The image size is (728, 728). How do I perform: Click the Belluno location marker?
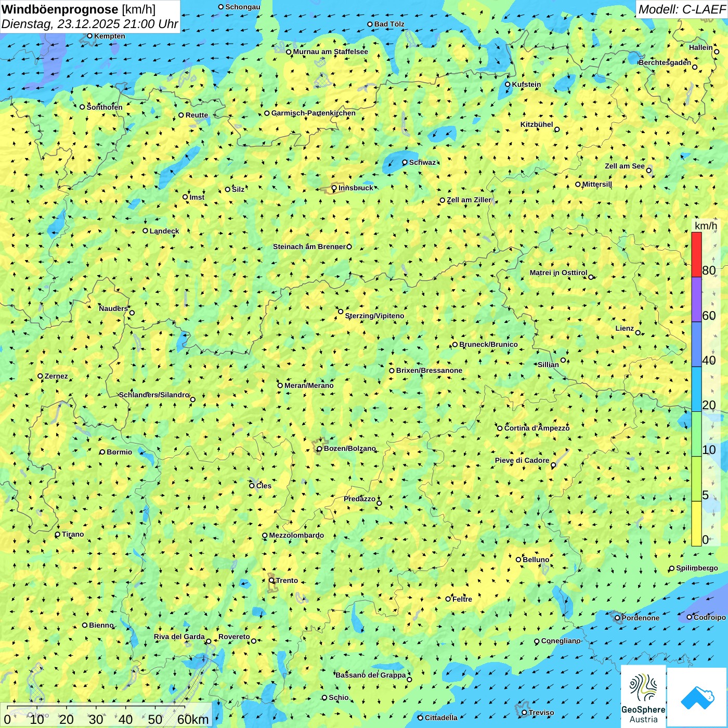(518, 560)
